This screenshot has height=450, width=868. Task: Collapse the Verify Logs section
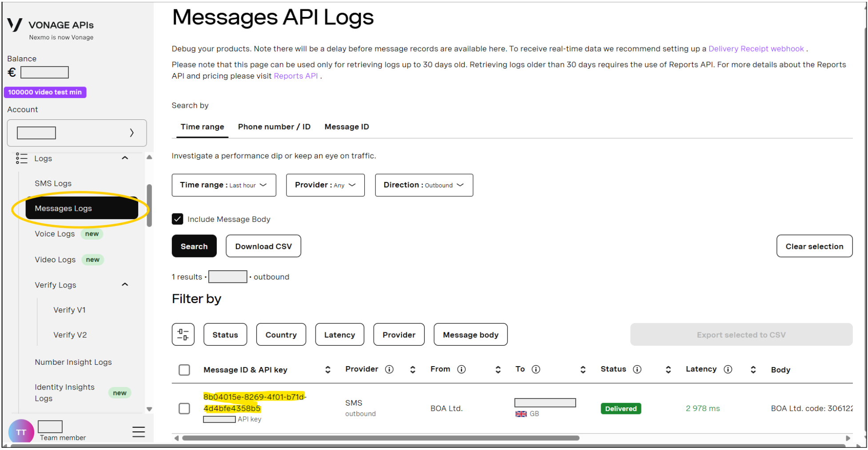(125, 284)
